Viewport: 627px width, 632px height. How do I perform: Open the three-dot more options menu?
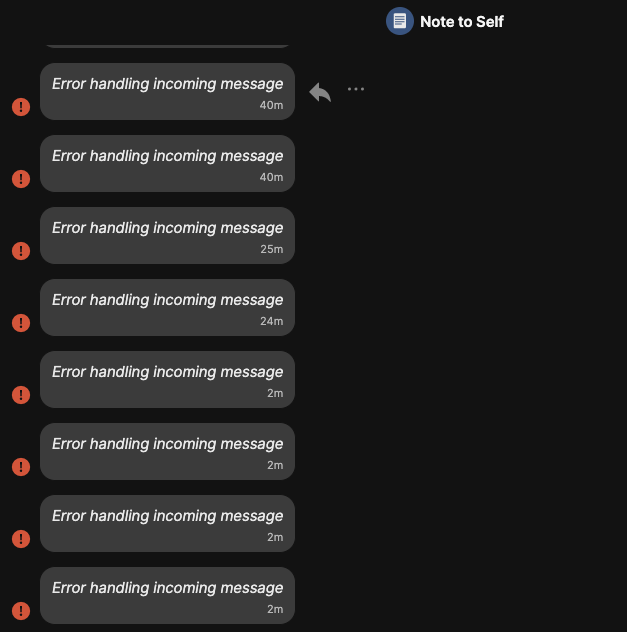click(356, 89)
